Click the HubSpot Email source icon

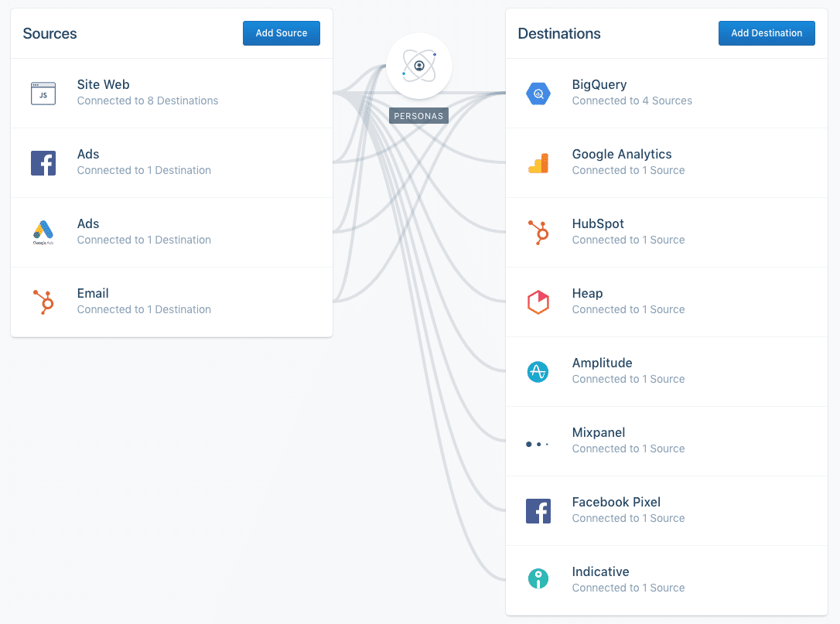(43, 302)
